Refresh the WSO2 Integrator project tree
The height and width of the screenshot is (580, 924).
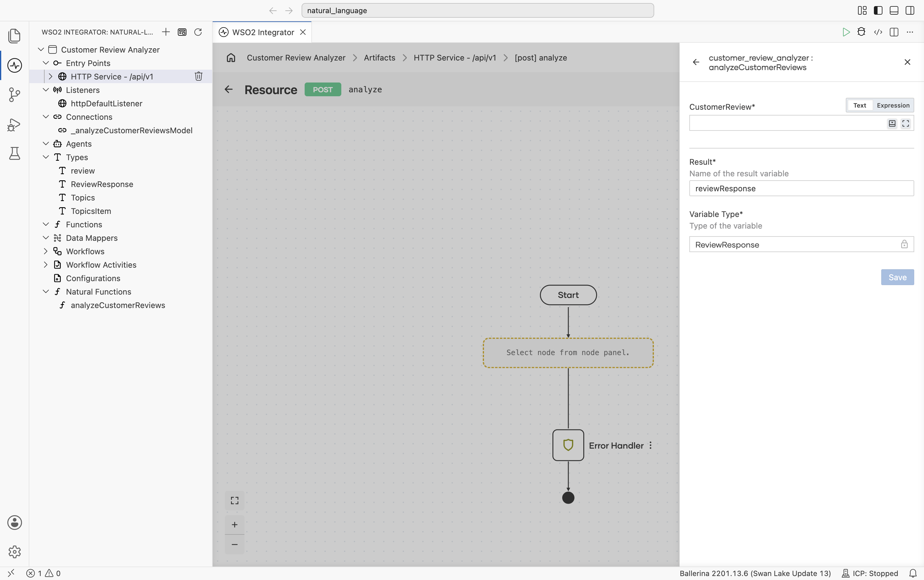(198, 32)
